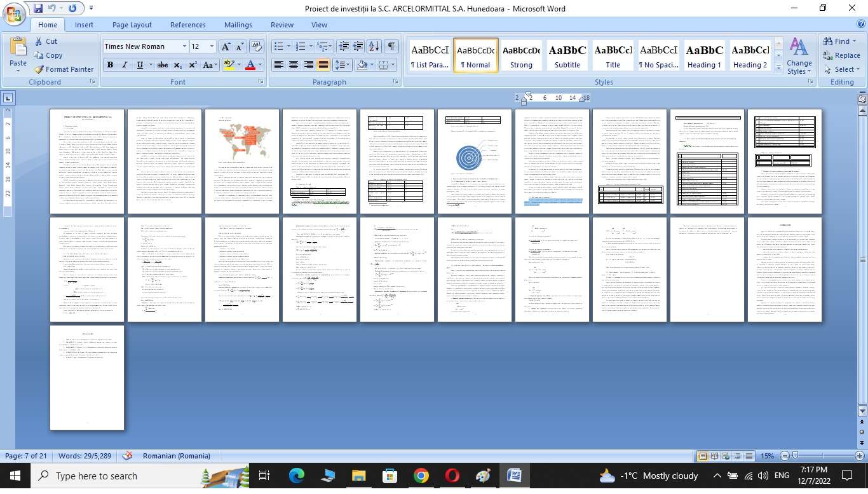Click the Replace button
Viewport: 868px width, 494px height.
(x=841, y=55)
